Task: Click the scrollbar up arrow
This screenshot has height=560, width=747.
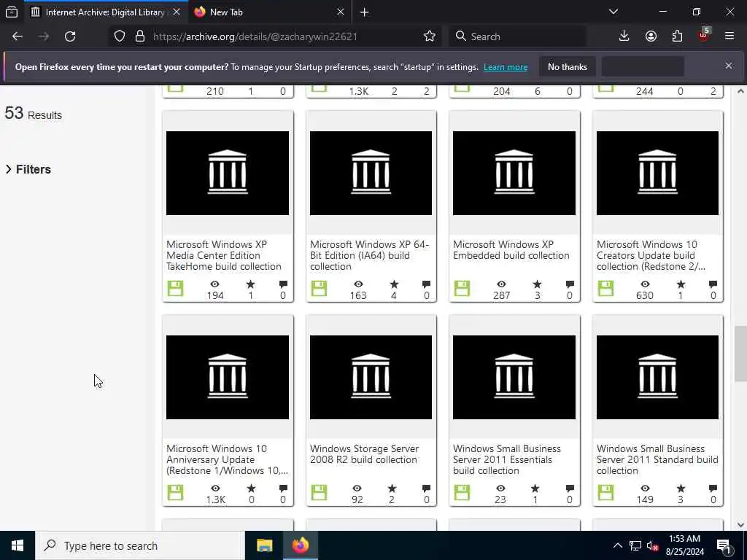Action: (x=740, y=91)
